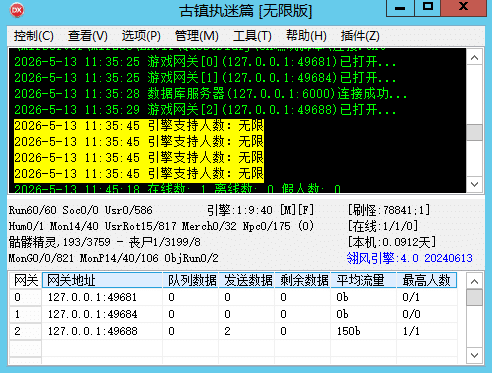Open the 工具(T) menu
Viewport: 492px width, 373px height.
[252, 36]
